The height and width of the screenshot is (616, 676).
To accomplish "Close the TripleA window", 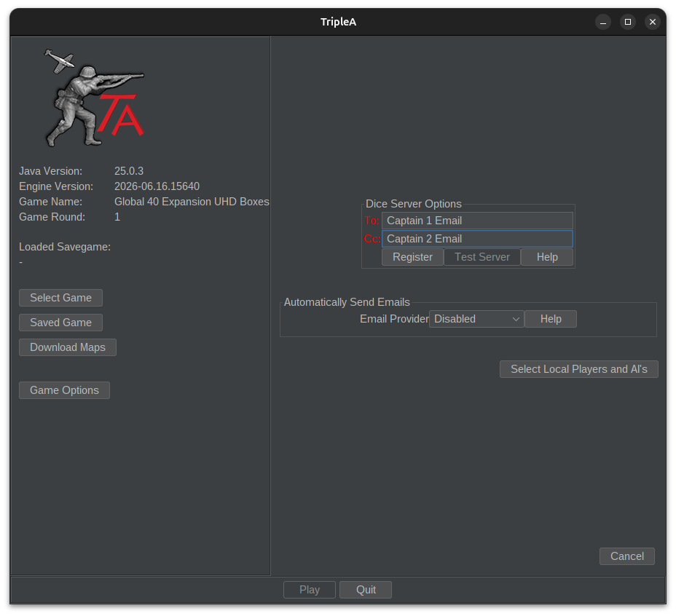I will (x=652, y=22).
